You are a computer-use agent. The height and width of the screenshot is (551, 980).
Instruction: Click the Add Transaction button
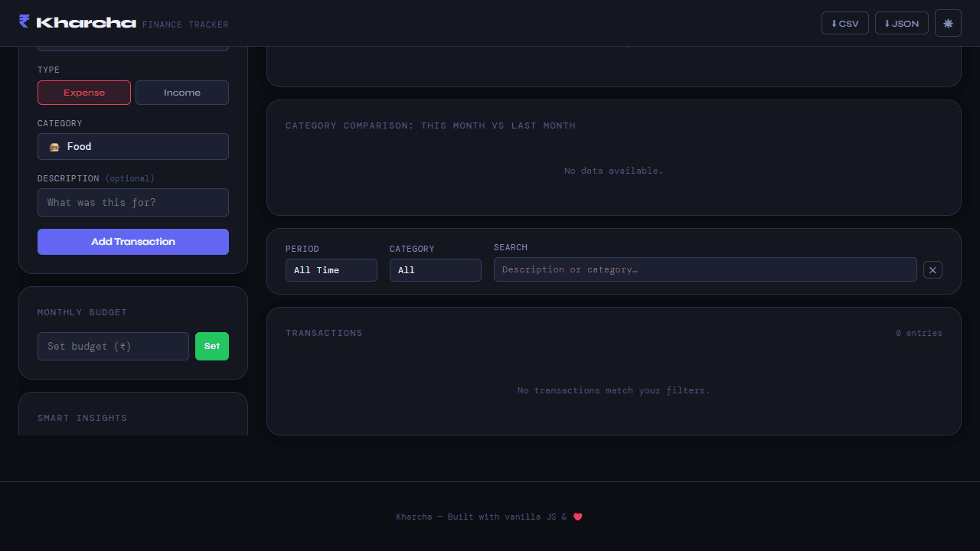point(133,242)
